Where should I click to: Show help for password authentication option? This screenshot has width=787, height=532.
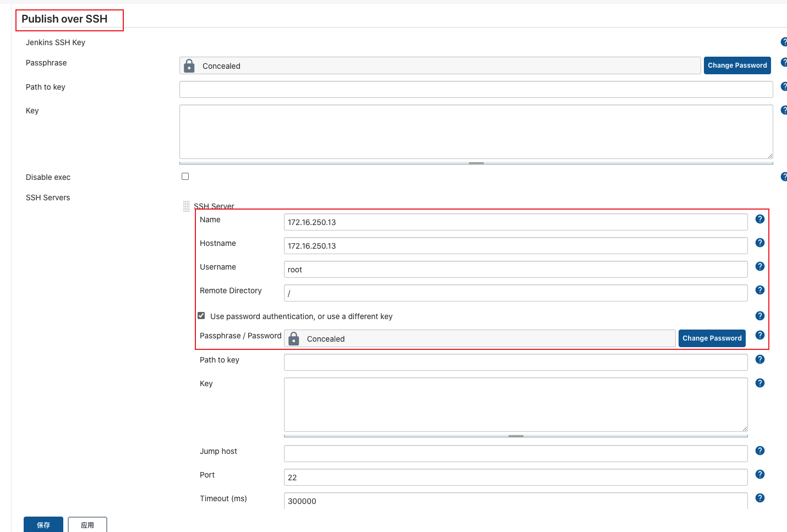pyautogui.click(x=760, y=316)
